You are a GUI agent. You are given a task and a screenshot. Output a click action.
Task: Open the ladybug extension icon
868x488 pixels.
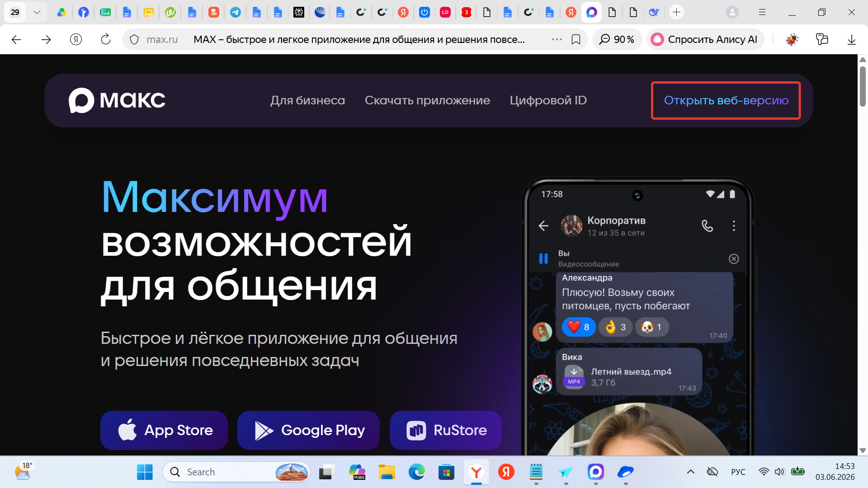point(792,40)
